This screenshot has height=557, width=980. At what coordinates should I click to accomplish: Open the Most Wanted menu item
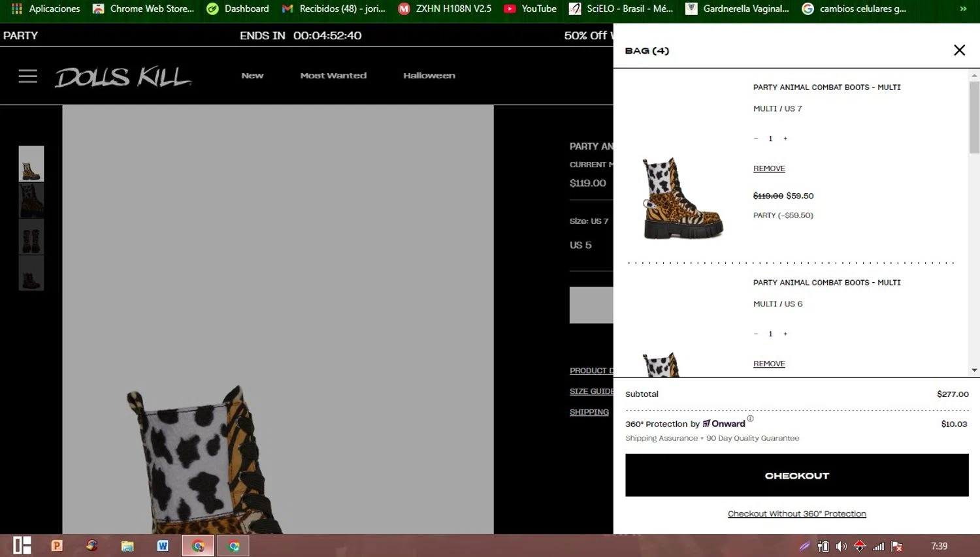point(333,76)
